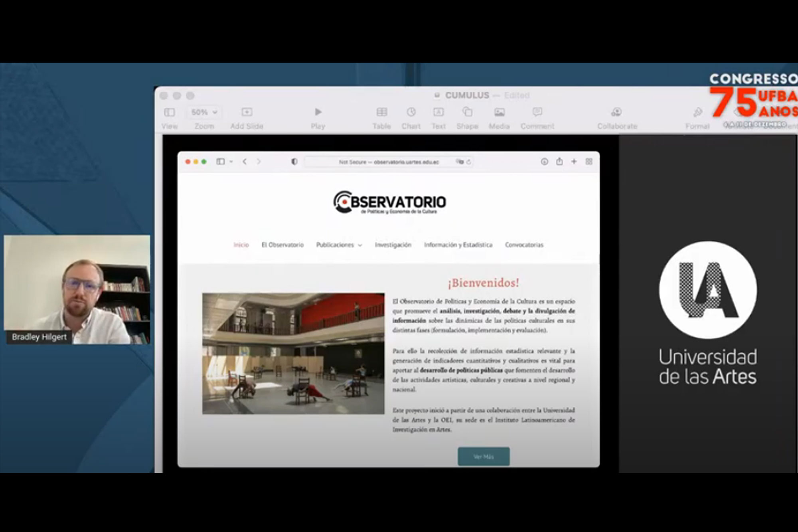Go to the Investigación page
Viewport: 798px width, 532px height.
pos(393,245)
